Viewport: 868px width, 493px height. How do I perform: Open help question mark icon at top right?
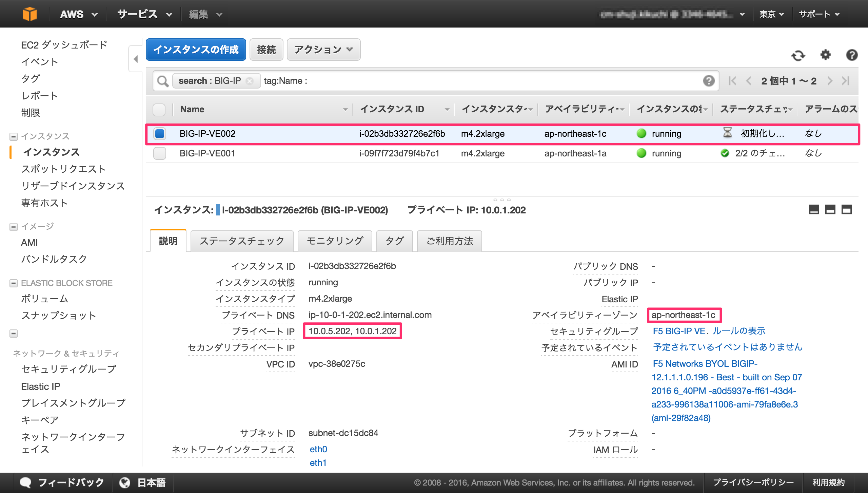tap(852, 55)
